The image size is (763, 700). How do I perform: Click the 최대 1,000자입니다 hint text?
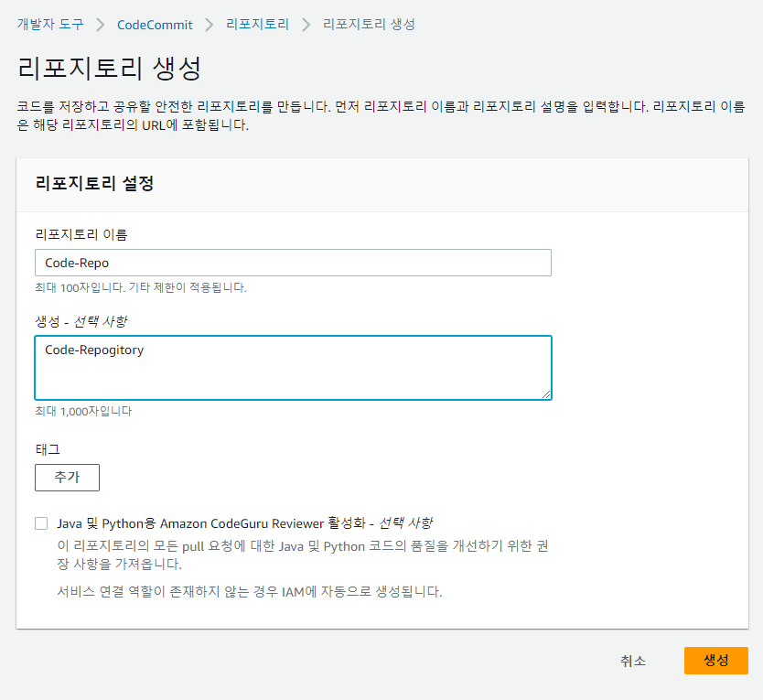tap(83, 412)
